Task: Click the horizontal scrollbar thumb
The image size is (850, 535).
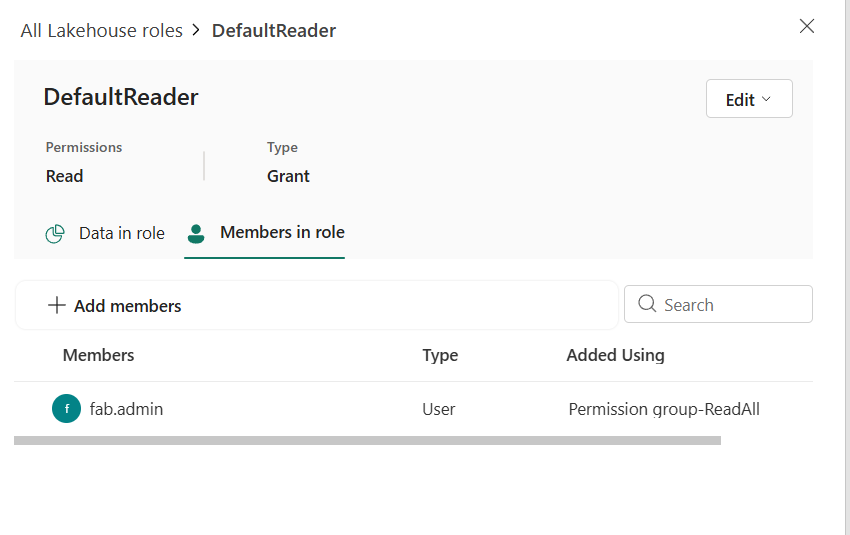Action: tap(367, 441)
